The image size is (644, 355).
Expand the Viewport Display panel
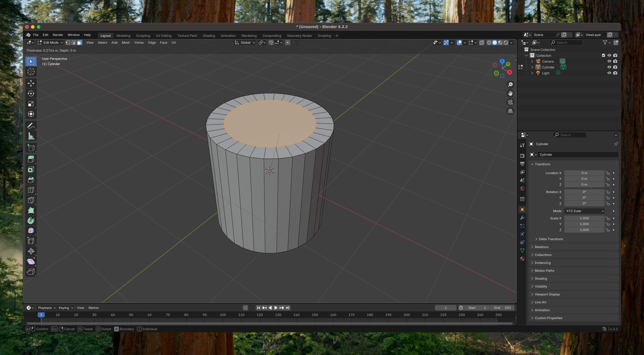[547, 294]
